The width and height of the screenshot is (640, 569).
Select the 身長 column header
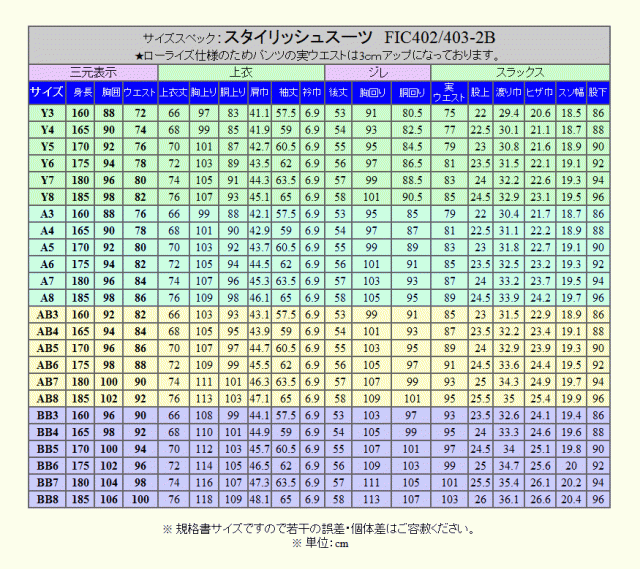[x=82, y=92]
